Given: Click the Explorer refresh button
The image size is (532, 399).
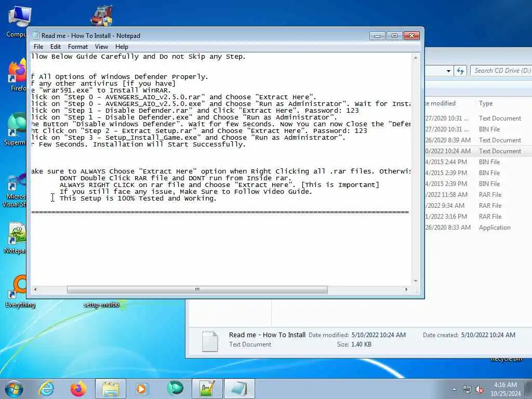Looking at the screenshot, I should [460, 71].
